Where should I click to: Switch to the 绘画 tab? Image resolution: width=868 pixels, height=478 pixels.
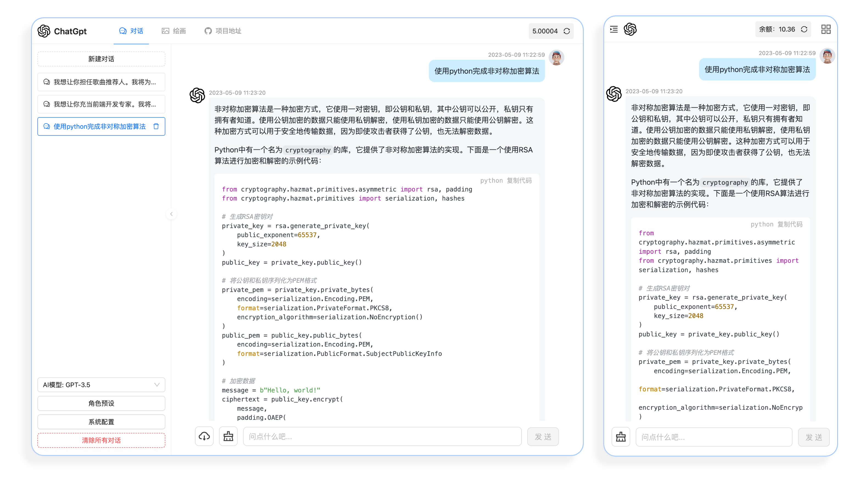pos(174,31)
